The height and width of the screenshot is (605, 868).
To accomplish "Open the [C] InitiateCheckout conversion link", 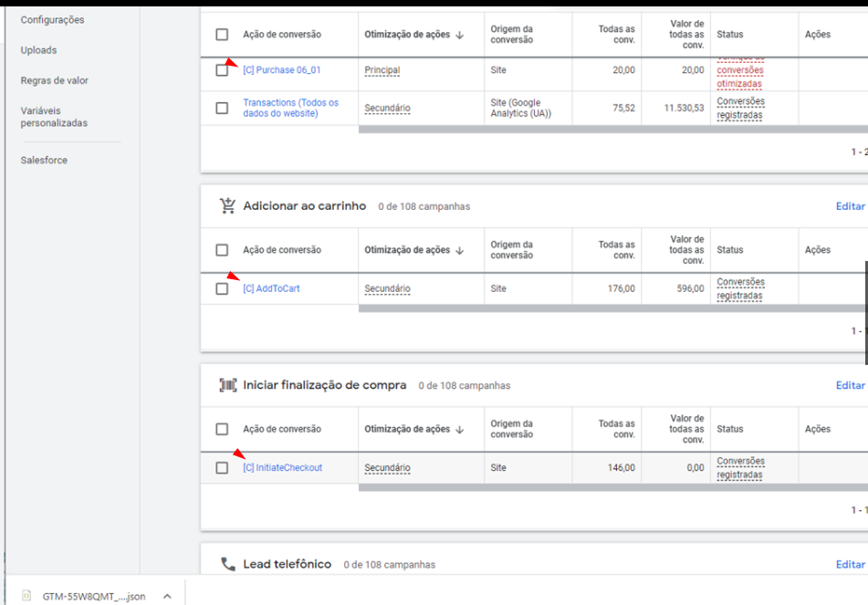I will (282, 468).
